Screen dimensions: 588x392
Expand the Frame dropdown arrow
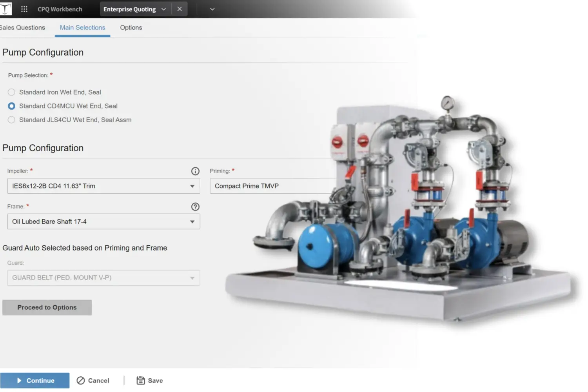tap(192, 221)
